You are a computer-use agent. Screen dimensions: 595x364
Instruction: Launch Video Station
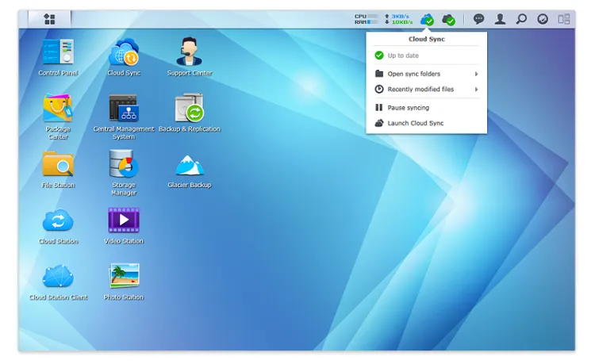point(124,220)
